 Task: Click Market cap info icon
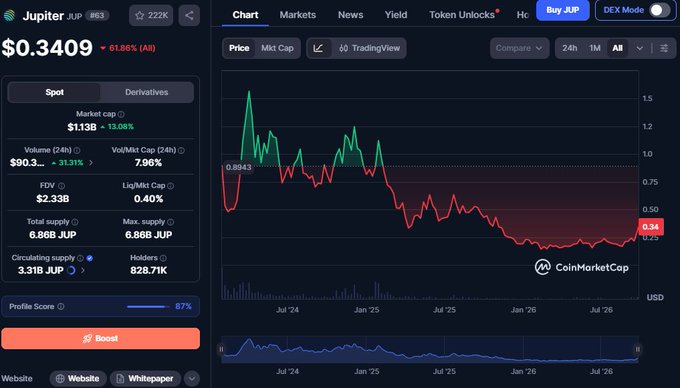121,114
